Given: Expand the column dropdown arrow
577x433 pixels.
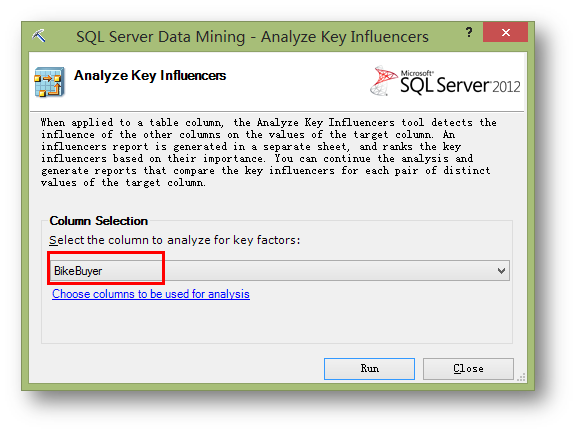Looking at the screenshot, I should coord(501,271).
